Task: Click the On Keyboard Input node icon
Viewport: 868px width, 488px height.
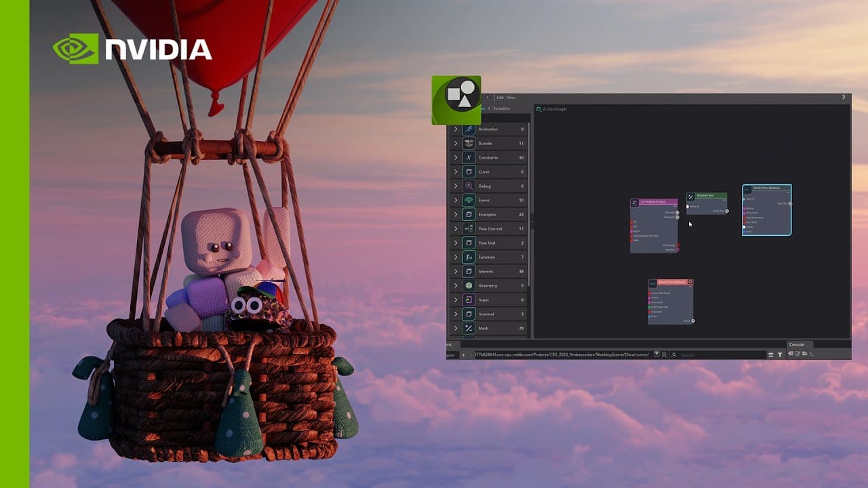Action: tap(634, 203)
